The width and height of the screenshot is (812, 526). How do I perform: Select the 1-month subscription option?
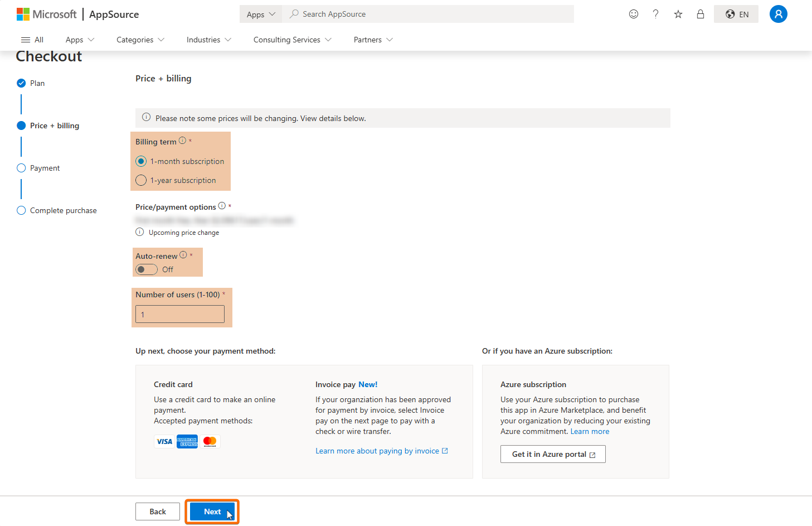click(141, 161)
